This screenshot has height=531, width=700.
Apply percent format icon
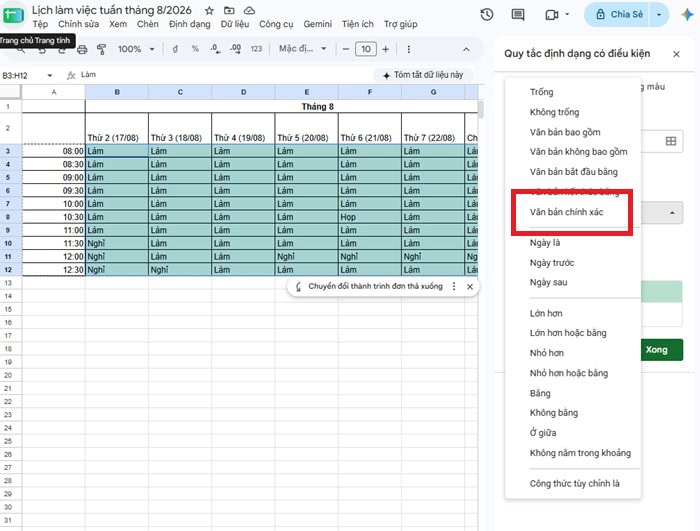click(x=195, y=49)
